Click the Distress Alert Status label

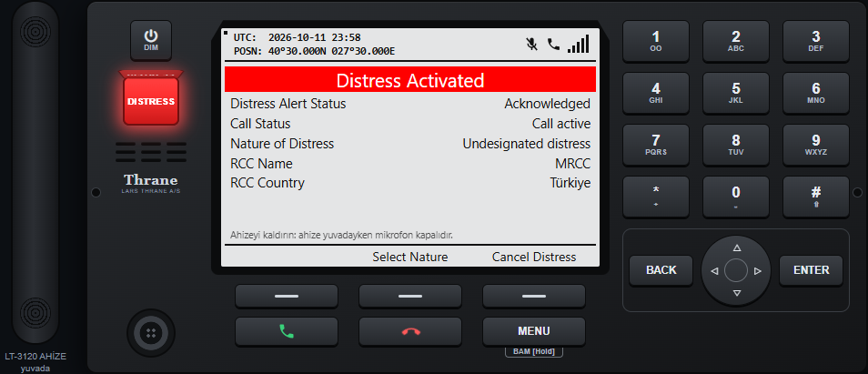pyautogui.click(x=288, y=104)
